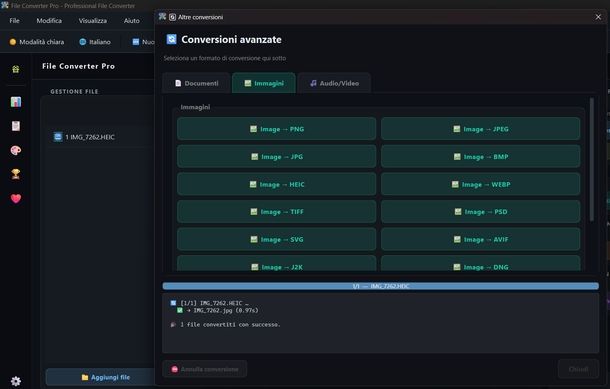Switch to the Documenti tab

click(x=196, y=83)
